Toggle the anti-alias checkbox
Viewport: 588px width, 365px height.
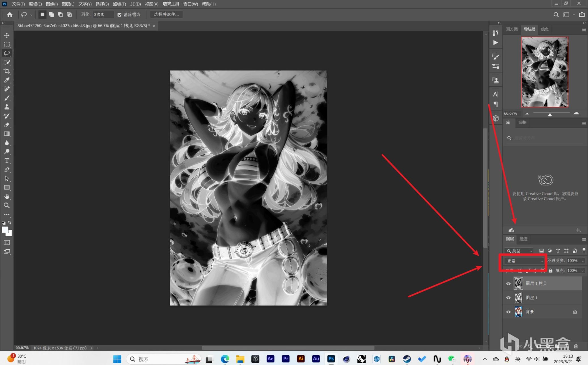tap(119, 15)
